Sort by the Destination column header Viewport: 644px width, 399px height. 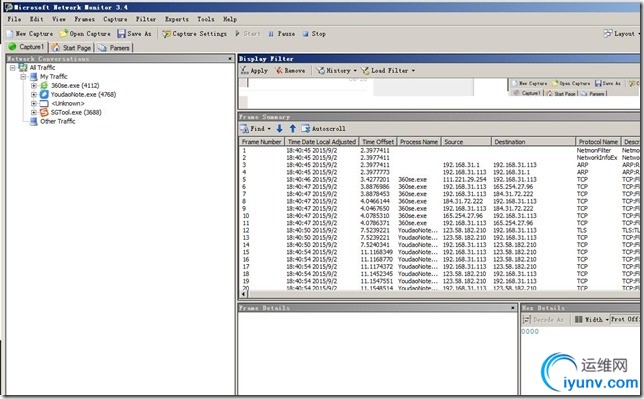[x=533, y=142]
